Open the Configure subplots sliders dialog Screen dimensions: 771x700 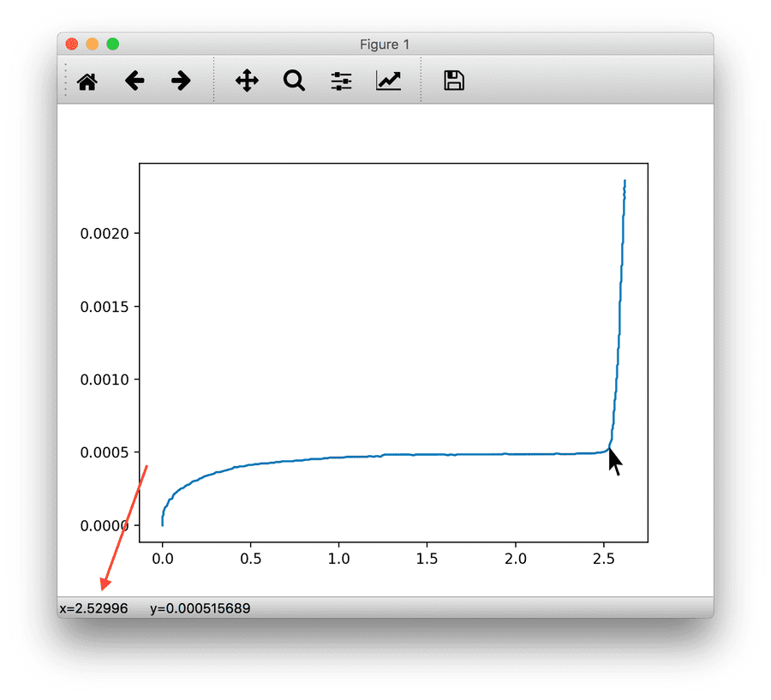[x=341, y=81]
